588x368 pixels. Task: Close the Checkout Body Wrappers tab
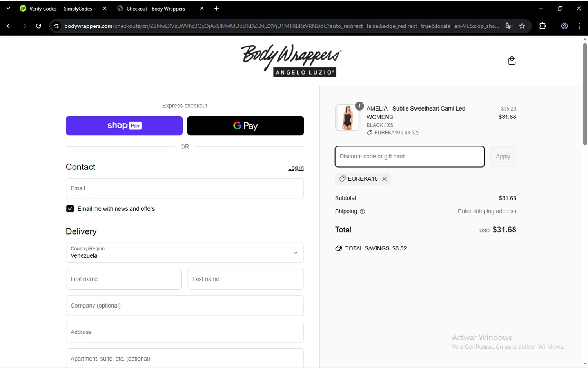(202, 8)
